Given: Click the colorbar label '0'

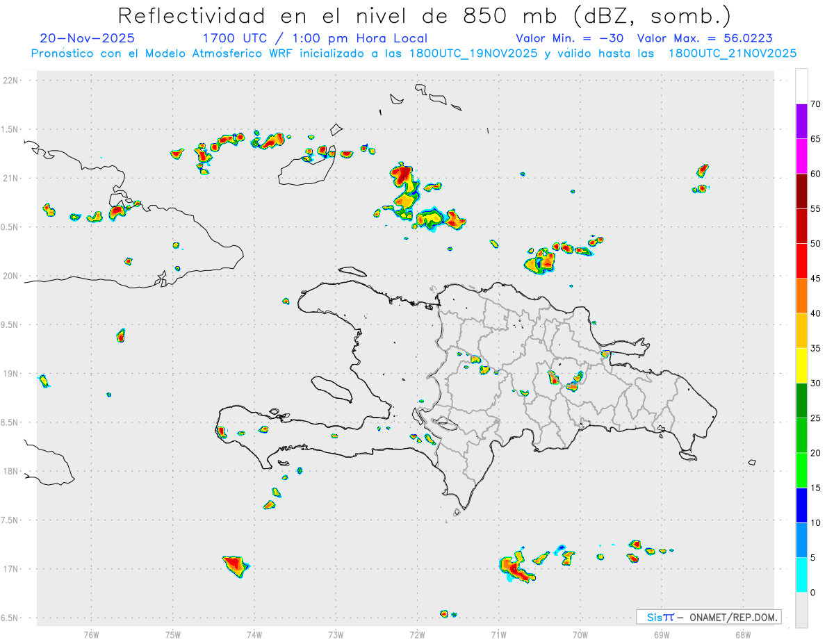Looking at the screenshot, I should [812, 593].
